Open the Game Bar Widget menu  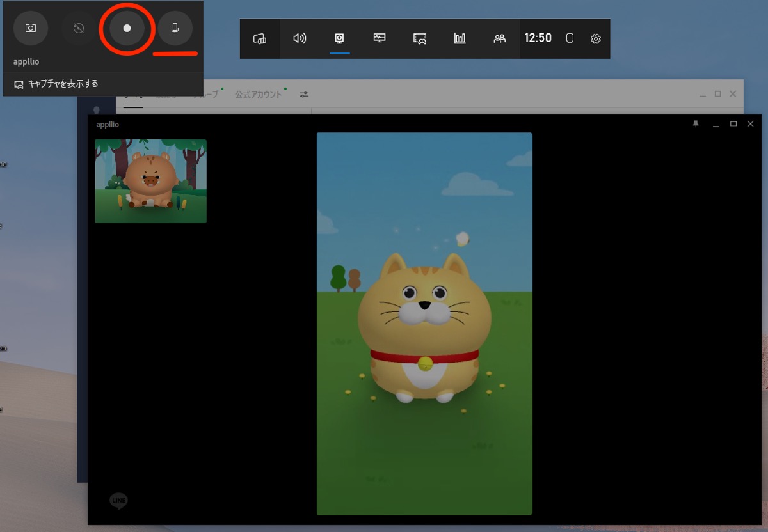pos(260,38)
